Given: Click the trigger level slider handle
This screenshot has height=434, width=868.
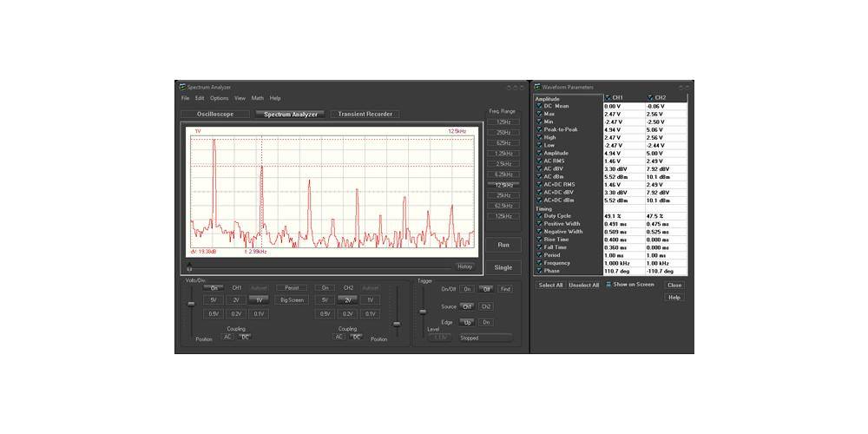Looking at the screenshot, I should coord(423,311).
